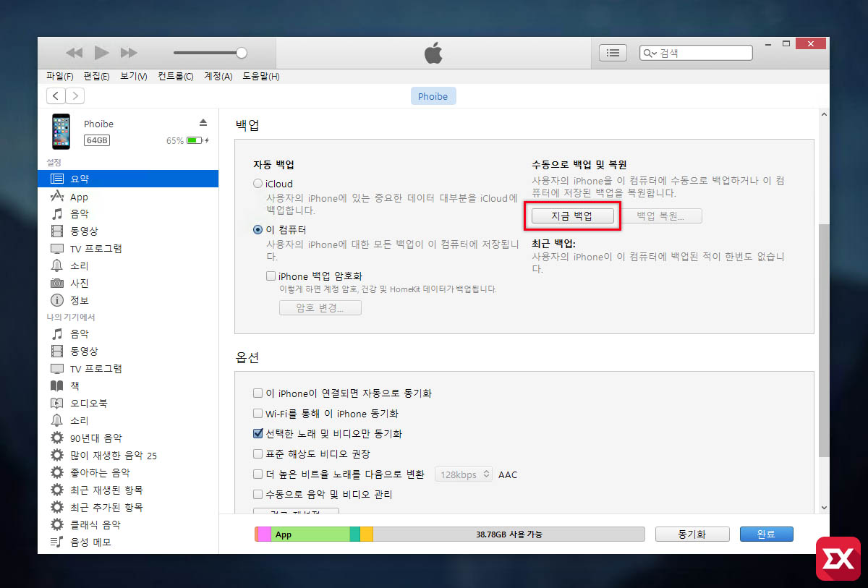868x588 pixels.
Task: Select the 이 컴퓨터 backup option
Action: tap(258, 230)
